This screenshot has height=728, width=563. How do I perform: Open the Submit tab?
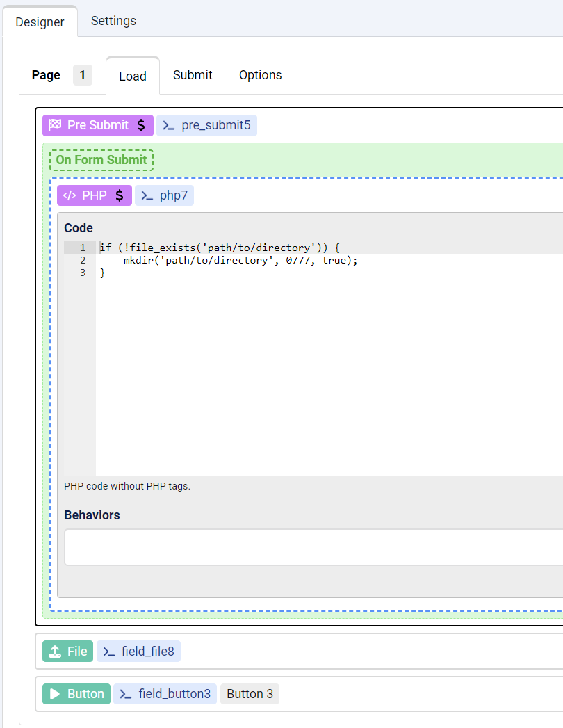coord(193,75)
